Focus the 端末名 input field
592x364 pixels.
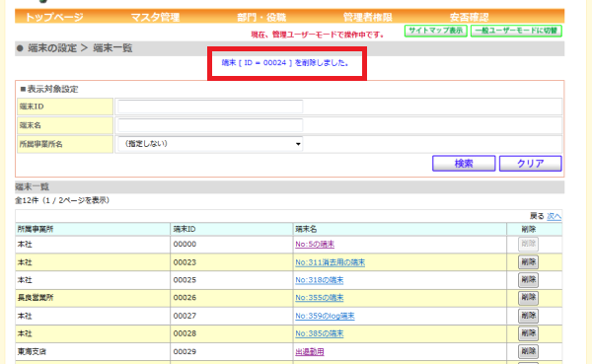(210, 125)
